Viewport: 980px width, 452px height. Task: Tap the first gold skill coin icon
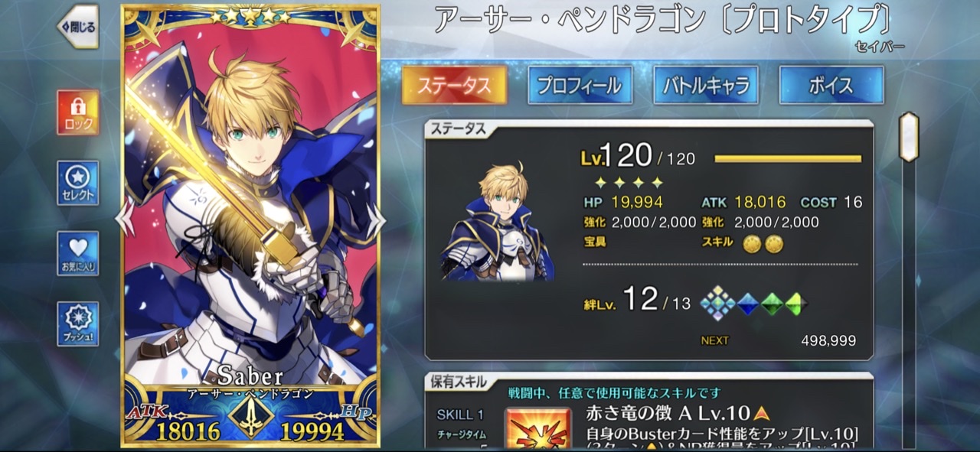coord(752,243)
